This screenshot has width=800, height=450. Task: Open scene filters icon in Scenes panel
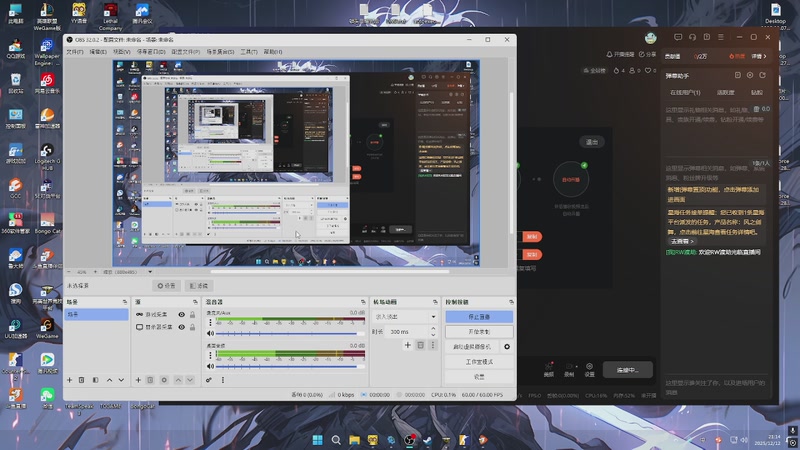coord(95,380)
